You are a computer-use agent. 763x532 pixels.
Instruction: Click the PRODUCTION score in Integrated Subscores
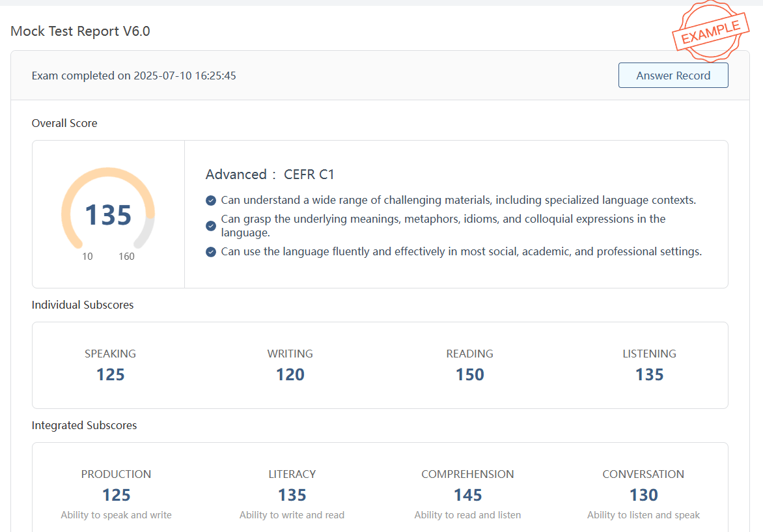tap(116, 495)
